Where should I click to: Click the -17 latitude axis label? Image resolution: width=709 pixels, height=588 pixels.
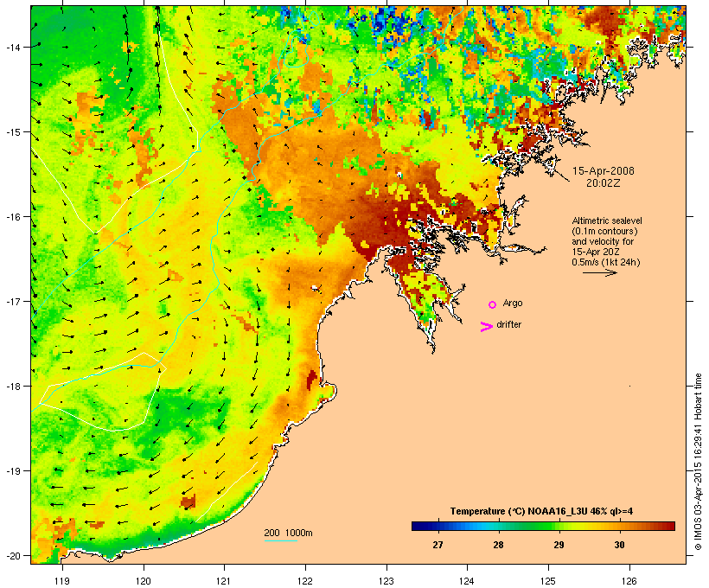[x=12, y=302]
